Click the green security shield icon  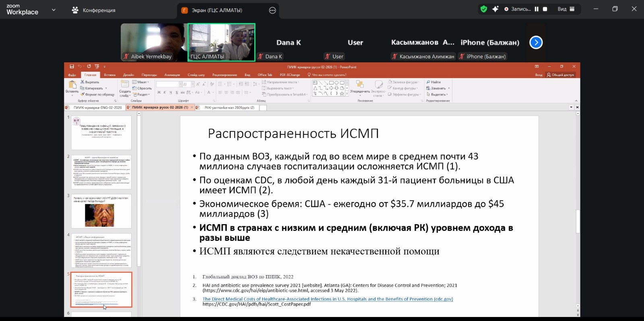(x=484, y=9)
